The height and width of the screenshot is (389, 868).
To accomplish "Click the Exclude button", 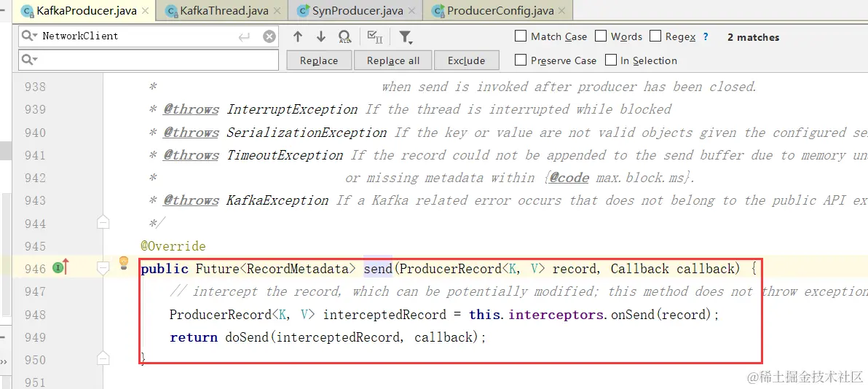I will (x=467, y=60).
